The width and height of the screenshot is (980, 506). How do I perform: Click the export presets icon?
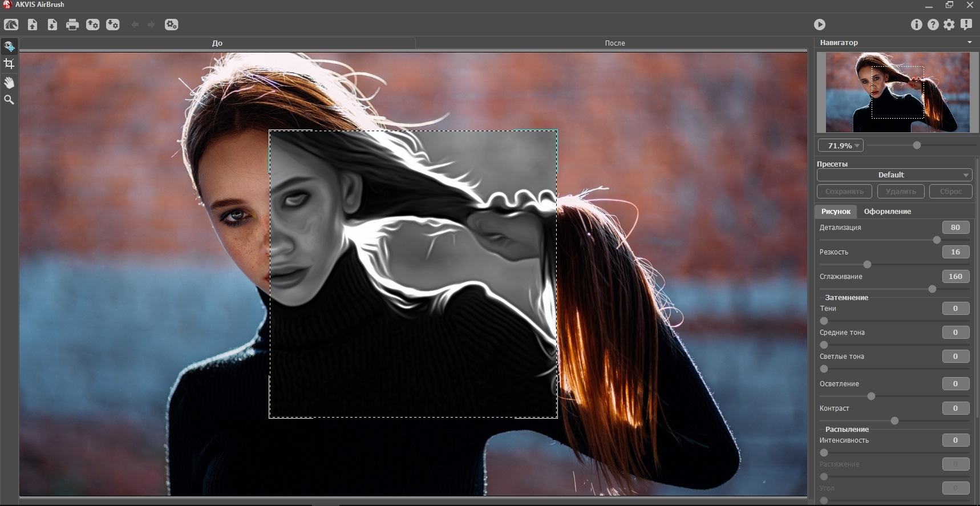click(113, 25)
